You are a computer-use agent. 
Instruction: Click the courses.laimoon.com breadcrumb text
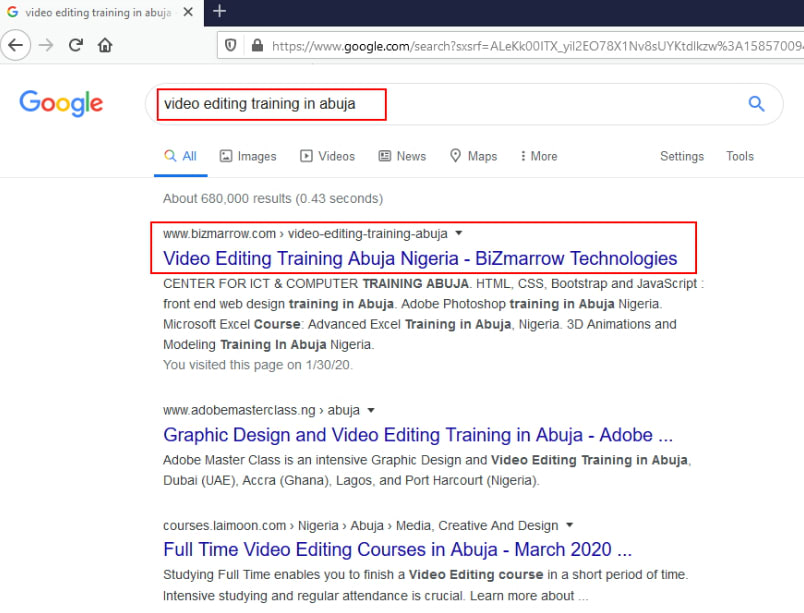pos(360,525)
